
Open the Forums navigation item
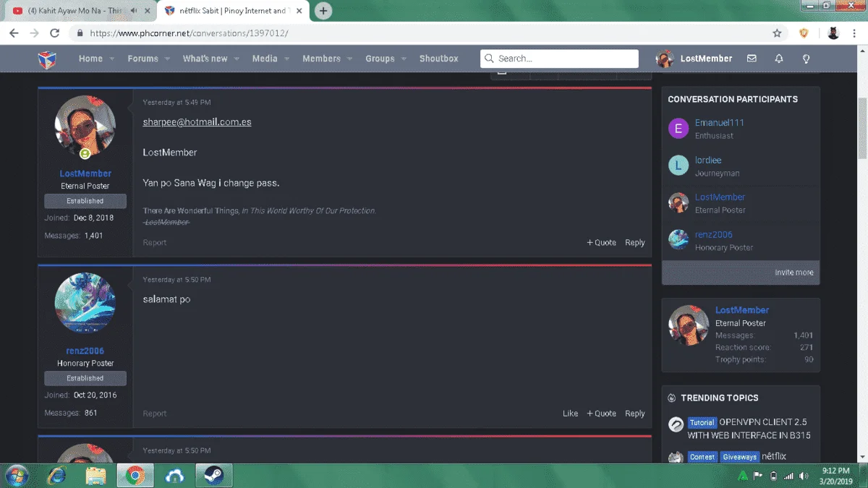pyautogui.click(x=142, y=59)
